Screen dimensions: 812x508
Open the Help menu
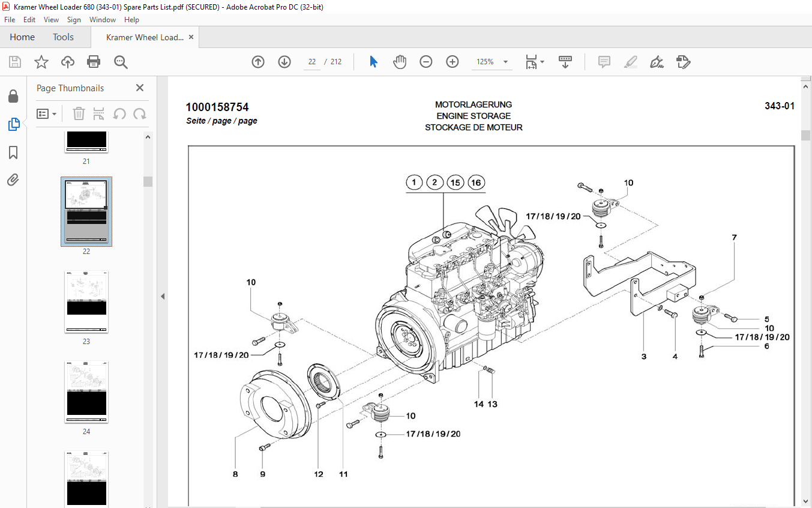tap(131, 20)
